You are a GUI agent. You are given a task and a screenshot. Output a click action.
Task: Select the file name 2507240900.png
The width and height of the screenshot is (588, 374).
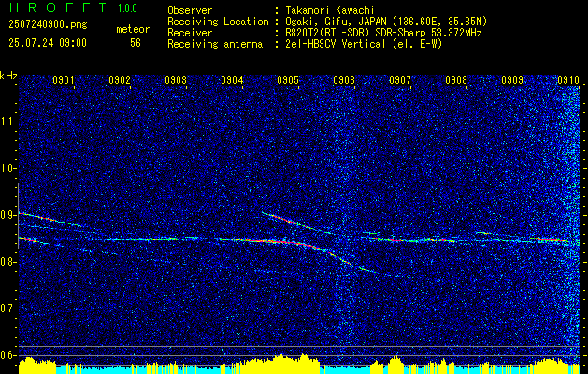[x=48, y=25]
